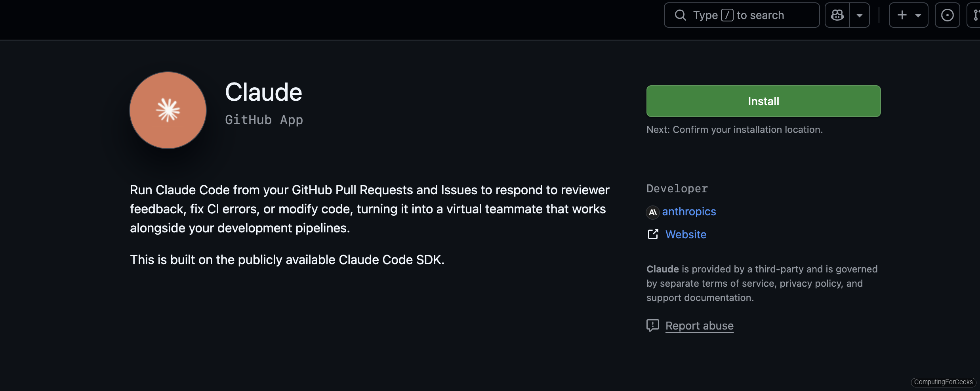Click the 'GitHub App' label under the title

point(263,120)
